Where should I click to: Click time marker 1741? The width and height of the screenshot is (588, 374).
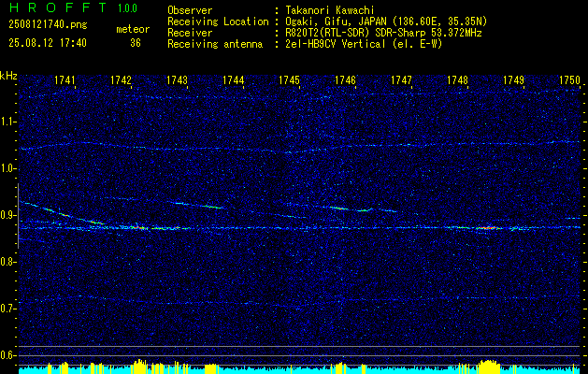point(65,79)
